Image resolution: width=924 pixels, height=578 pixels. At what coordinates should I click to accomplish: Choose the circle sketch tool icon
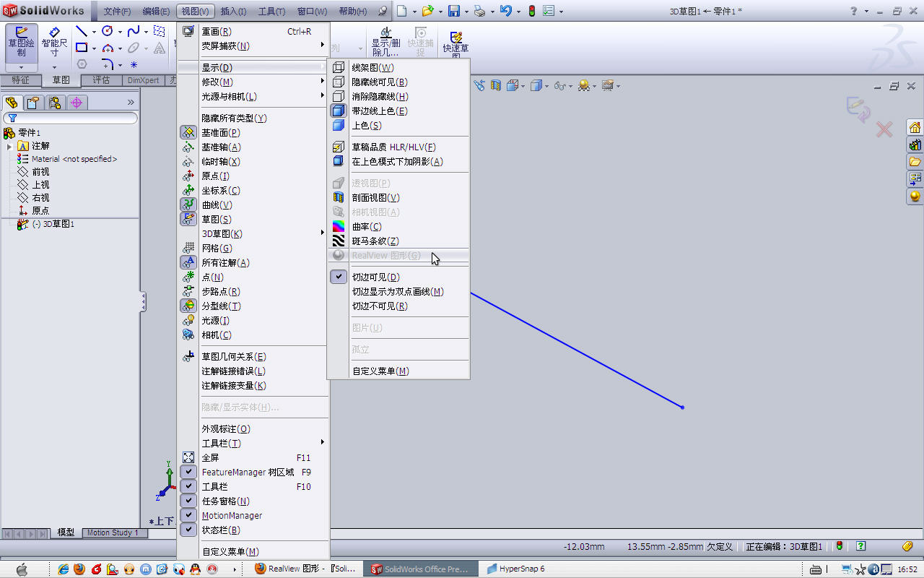click(x=108, y=31)
